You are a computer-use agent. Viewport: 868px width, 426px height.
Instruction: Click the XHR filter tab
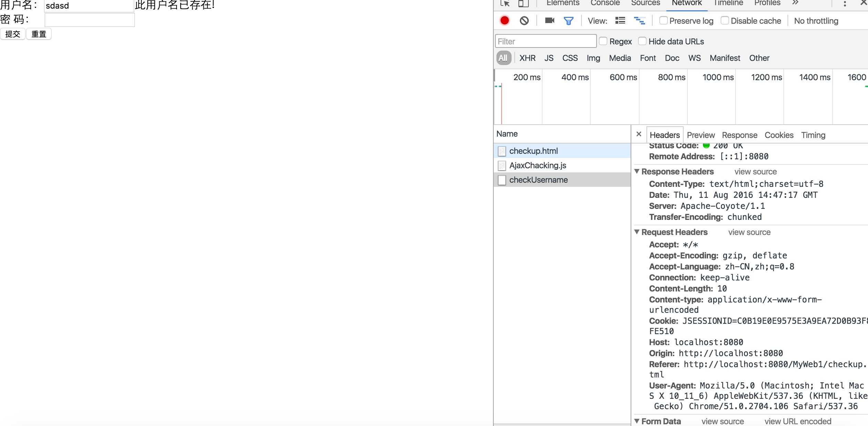(x=526, y=57)
